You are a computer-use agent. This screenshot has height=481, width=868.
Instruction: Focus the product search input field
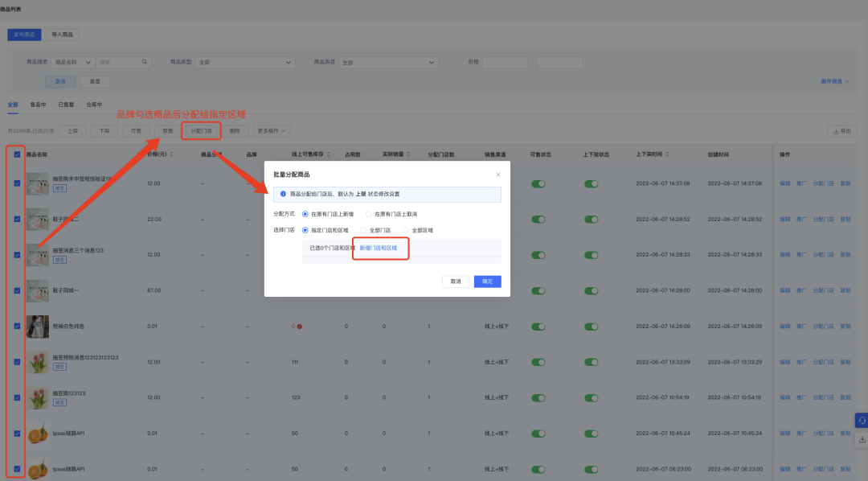pos(124,62)
